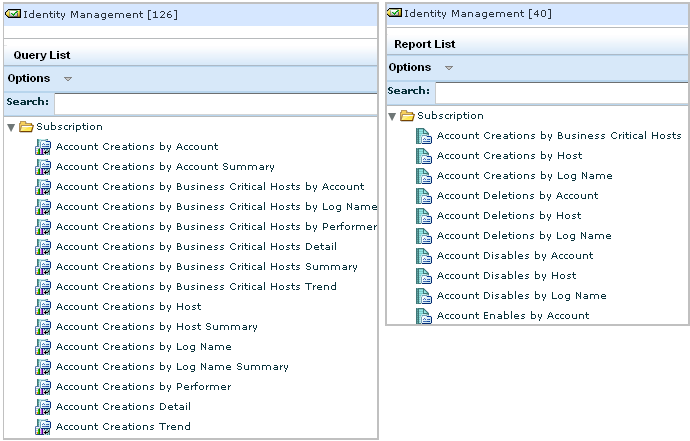The width and height of the screenshot is (690, 441).
Task: Select Account Disables by Host report
Action: 506,276
